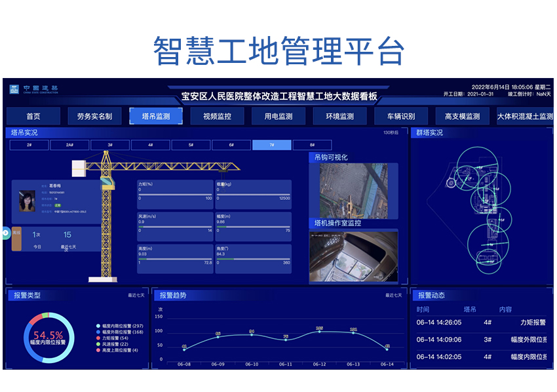The height and width of the screenshot is (392, 557).
Task: Select tower crane 8# button
Action: click(312, 145)
